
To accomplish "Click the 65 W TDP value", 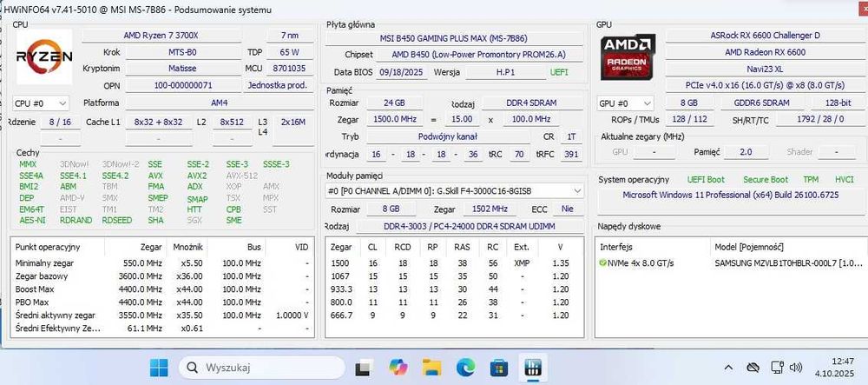I will [290, 53].
